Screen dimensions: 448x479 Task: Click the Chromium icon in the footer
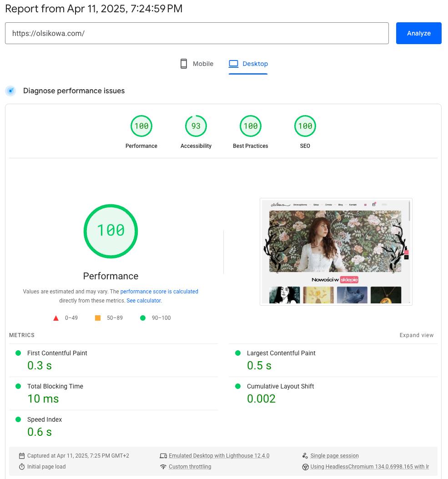click(305, 467)
